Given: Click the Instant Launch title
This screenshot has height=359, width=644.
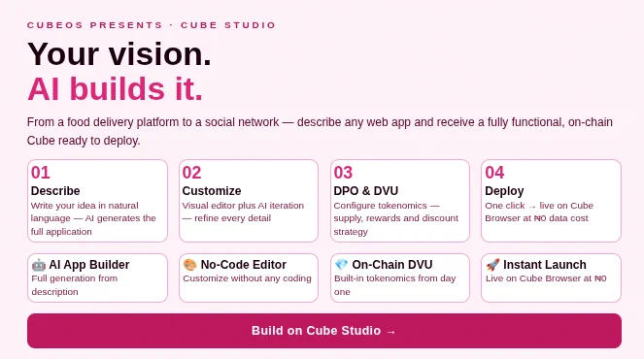Looking at the screenshot, I should [545, 265].
